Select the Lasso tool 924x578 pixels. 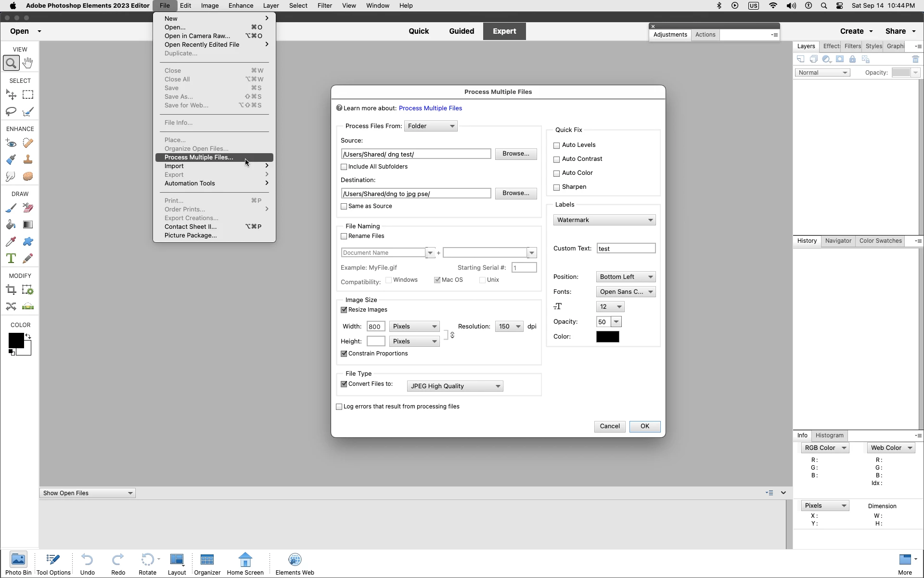pos(11,112)
